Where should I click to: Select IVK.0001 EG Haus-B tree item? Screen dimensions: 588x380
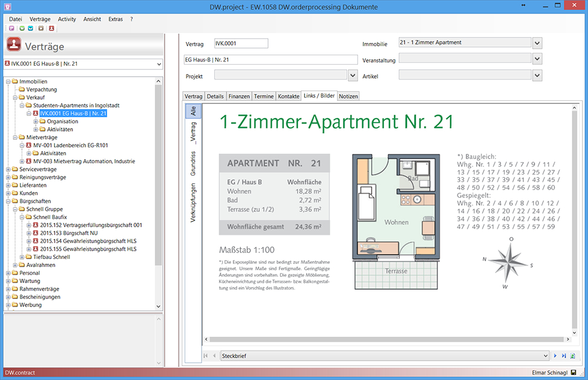(73, 113)
